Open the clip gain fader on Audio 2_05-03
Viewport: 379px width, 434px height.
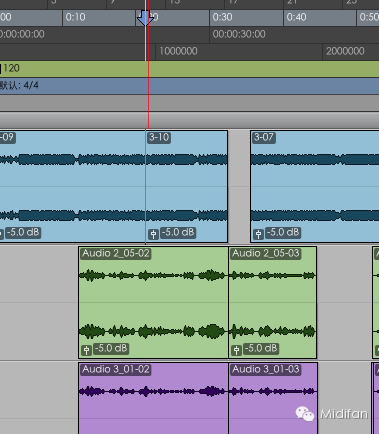click(236, 350)
